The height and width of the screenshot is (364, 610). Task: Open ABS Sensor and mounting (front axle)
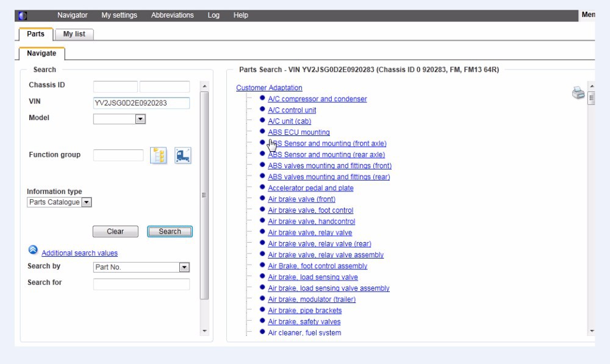tap(327, 143)
